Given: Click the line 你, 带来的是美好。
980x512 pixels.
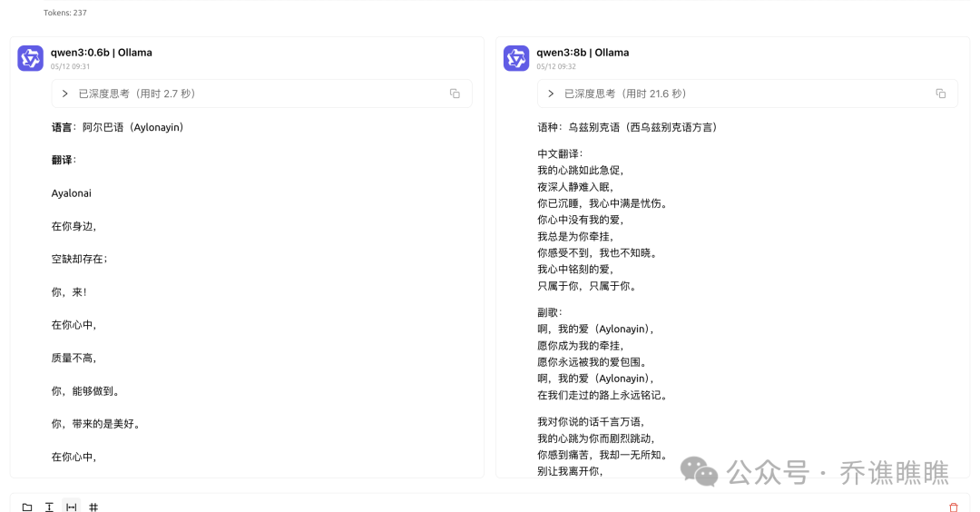Looking at the screenshot, I should pyautogui.click(x=96, y=424).
